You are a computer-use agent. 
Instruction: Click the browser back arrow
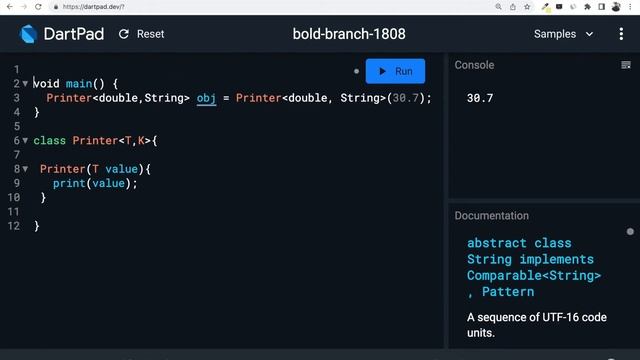[9, 7]
